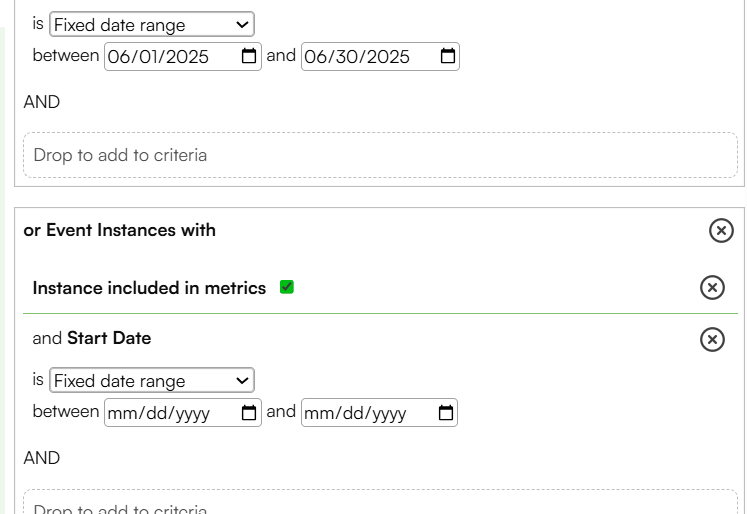Click the bold "Start Date" criterion label
This screenshot has width=747, height=514.
tap(109, 338)
